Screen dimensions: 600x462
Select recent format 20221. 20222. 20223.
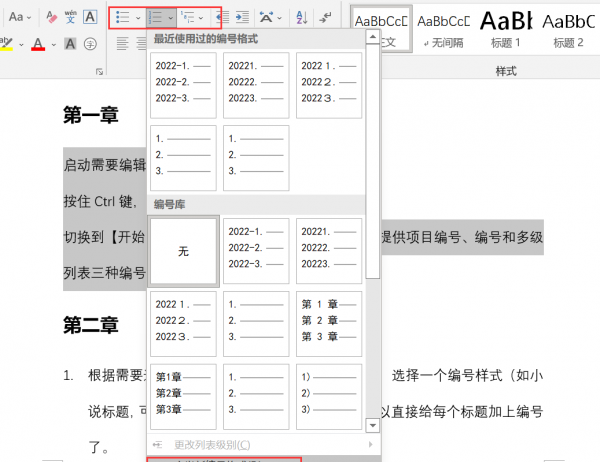pos(256,85)
